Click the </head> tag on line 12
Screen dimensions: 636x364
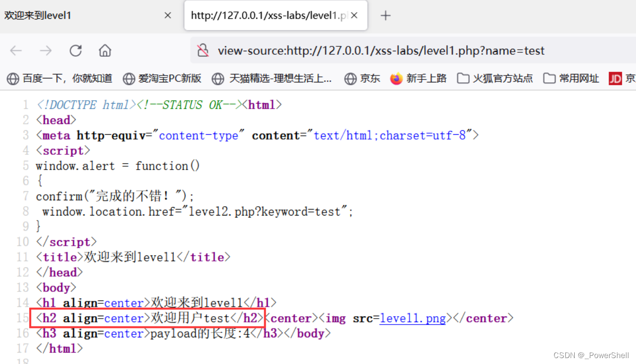tap(60, 272)
